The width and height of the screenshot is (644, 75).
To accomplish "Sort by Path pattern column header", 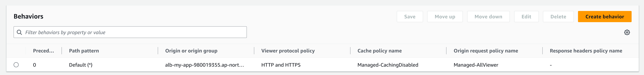I will 84,51.
